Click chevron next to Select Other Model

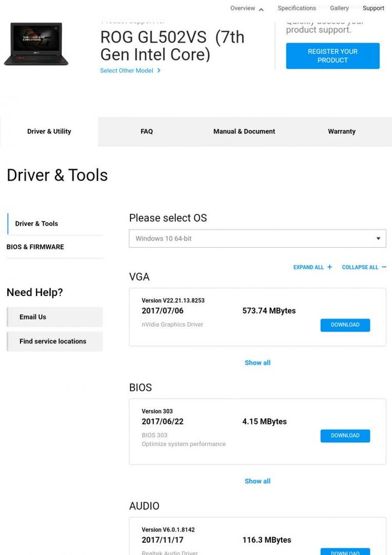pos(159,71)
